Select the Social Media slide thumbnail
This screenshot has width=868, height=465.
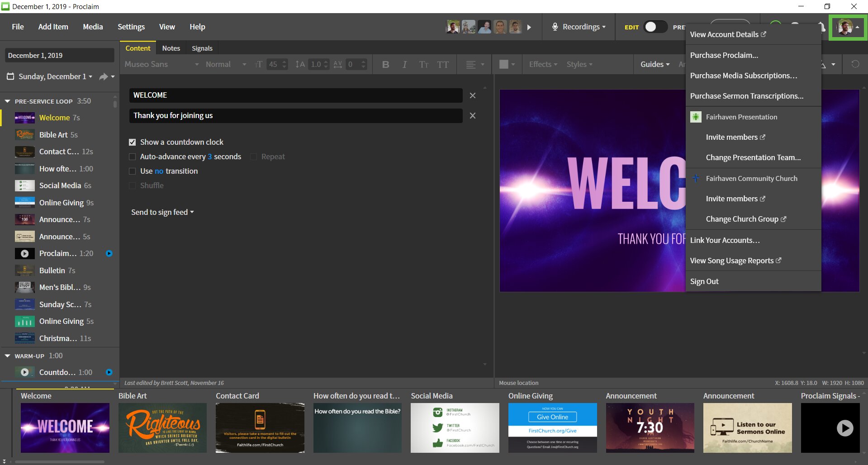pyautogui.click(x=455, y=427)
